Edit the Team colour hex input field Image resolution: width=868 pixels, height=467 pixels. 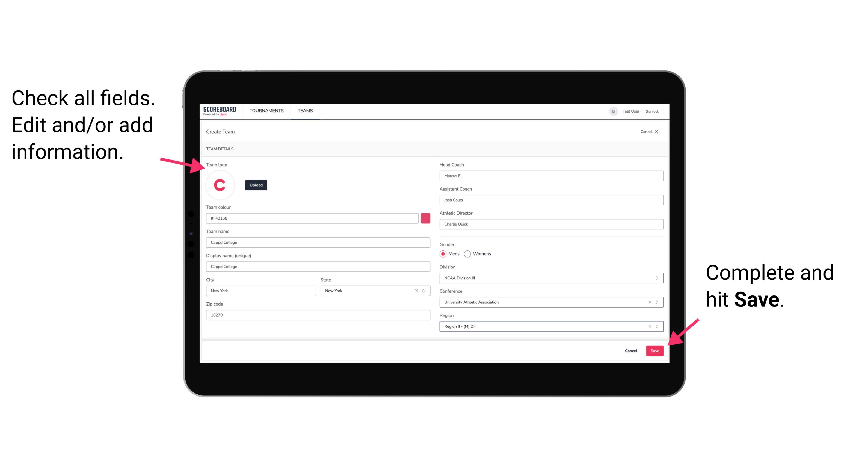(313, 218)
